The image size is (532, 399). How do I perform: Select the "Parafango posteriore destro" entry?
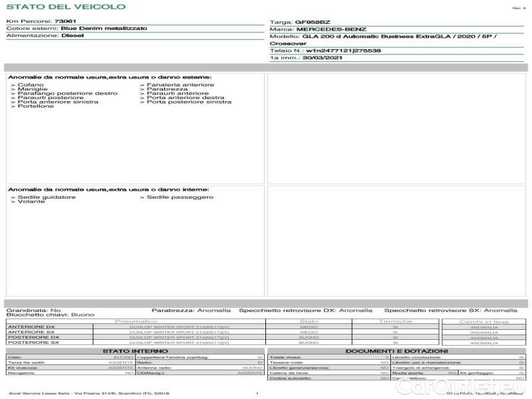pos(68,93)
